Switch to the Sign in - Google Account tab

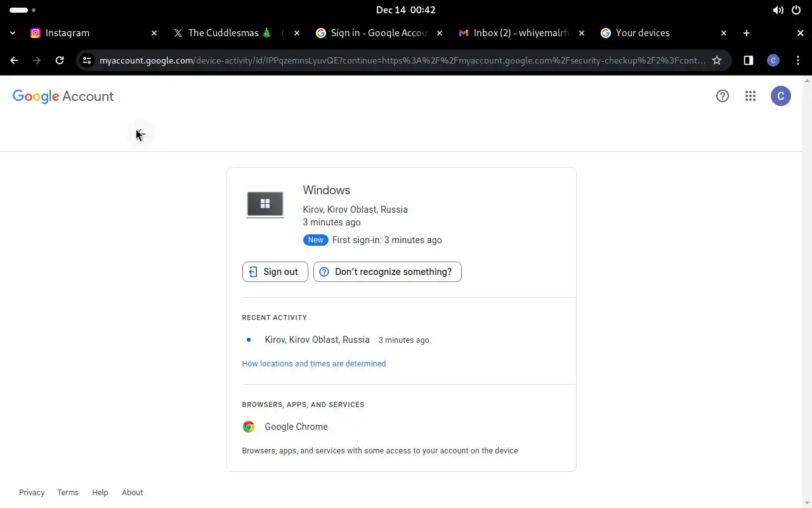379,33
